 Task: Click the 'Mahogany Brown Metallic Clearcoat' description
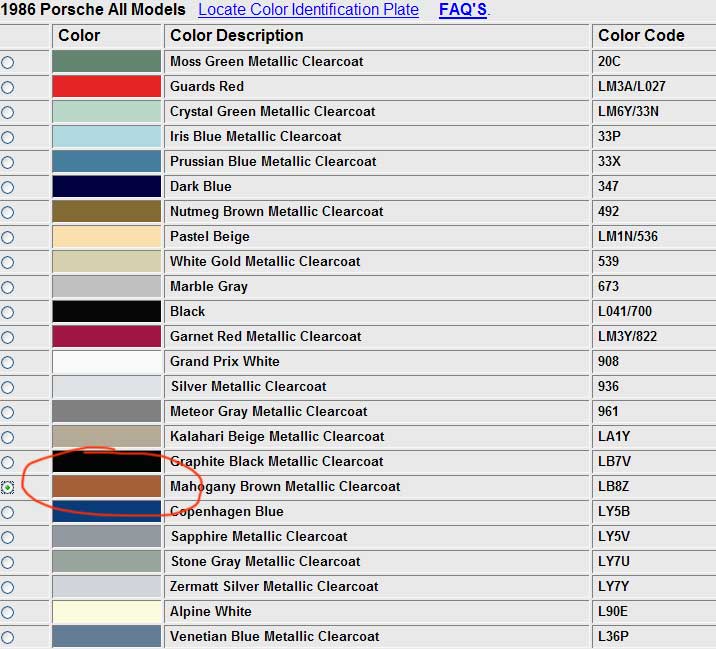285,486
